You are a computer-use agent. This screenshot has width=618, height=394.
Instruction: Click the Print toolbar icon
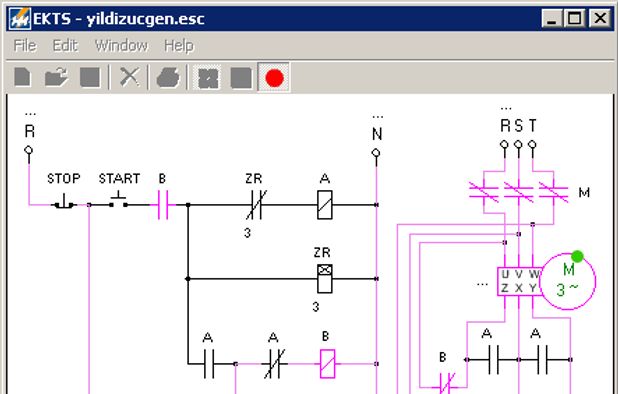tap(168, 77)
